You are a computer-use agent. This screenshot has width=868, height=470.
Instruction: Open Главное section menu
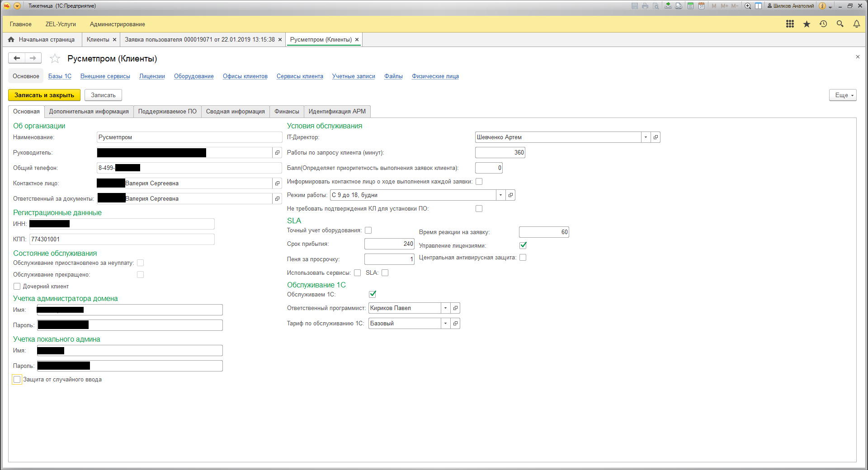click(x=21, y=24)
